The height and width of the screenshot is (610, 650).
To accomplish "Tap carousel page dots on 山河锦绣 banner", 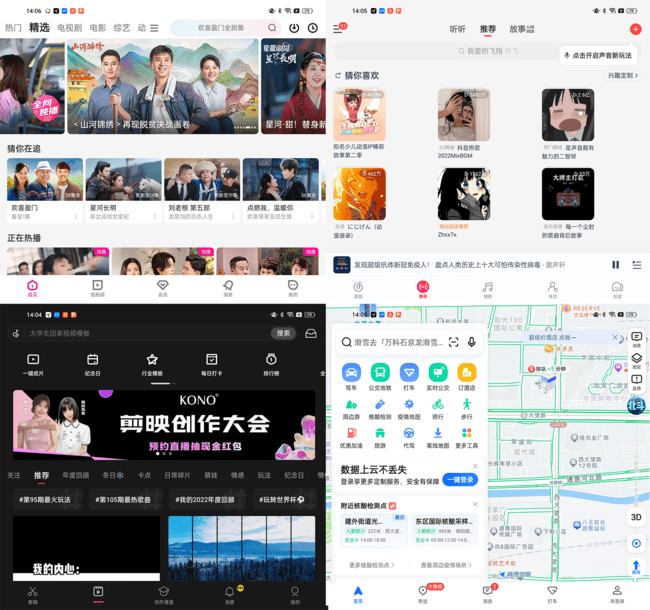I will [x=246, y=127].
